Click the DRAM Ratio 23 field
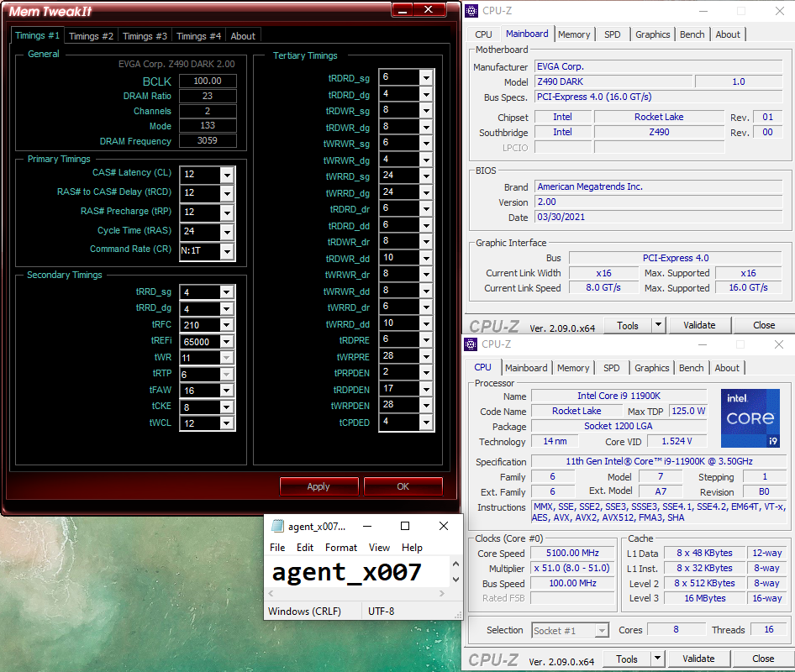Image resolution: width=795 pixels, height=672 pixels. pos(208,96)
